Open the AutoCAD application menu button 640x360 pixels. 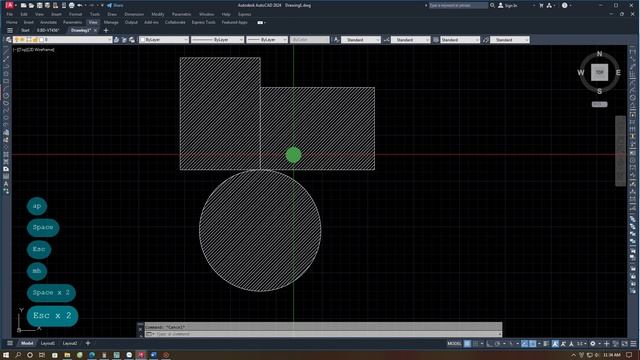coord(9,5)
